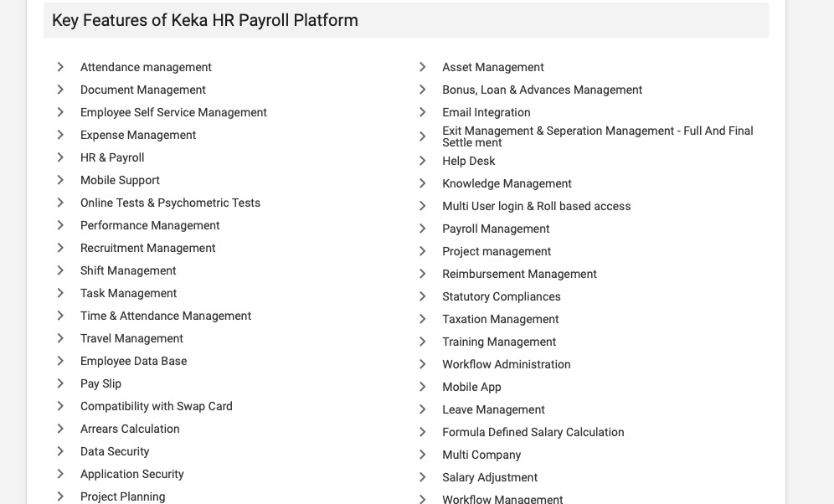The image size is (834, 504).
Task: Click the chevron icon next to Help Desk
Action: [423, 161]
